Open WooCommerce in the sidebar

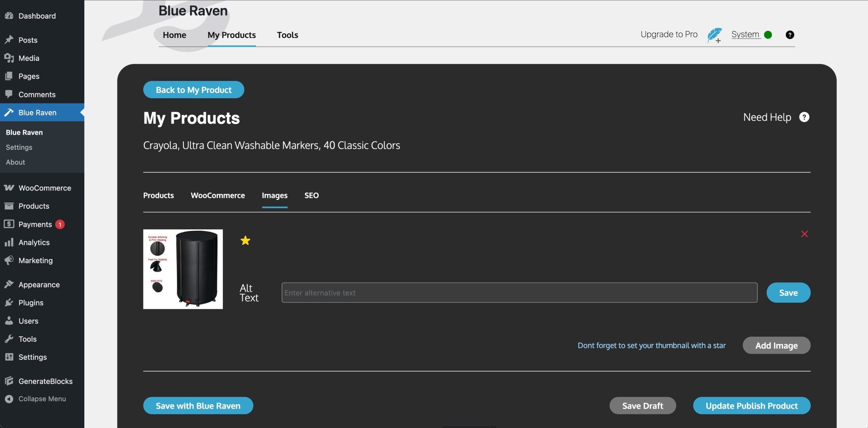click(x=44, y=188)
